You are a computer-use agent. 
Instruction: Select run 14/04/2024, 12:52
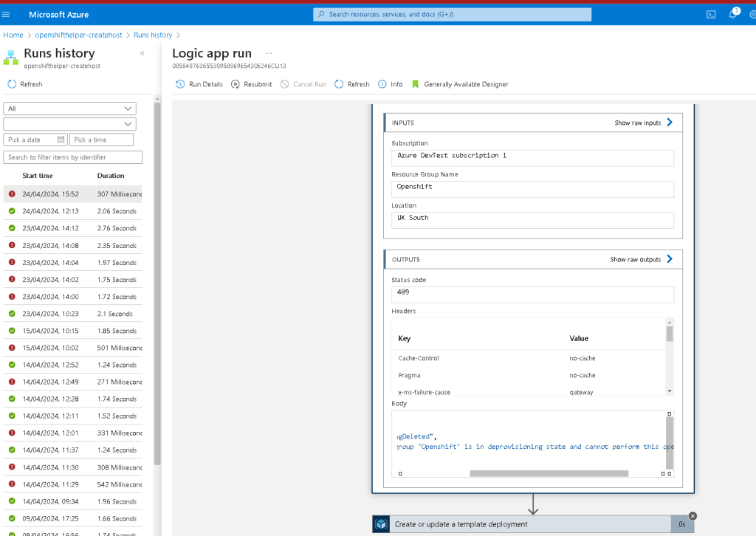tap(73, 365)
